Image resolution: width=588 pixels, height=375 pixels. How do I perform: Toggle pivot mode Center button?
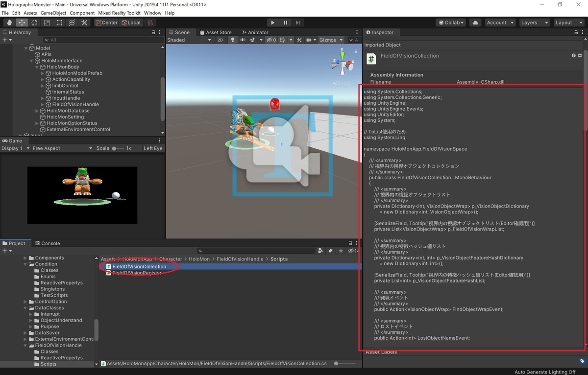coord(106,23)
